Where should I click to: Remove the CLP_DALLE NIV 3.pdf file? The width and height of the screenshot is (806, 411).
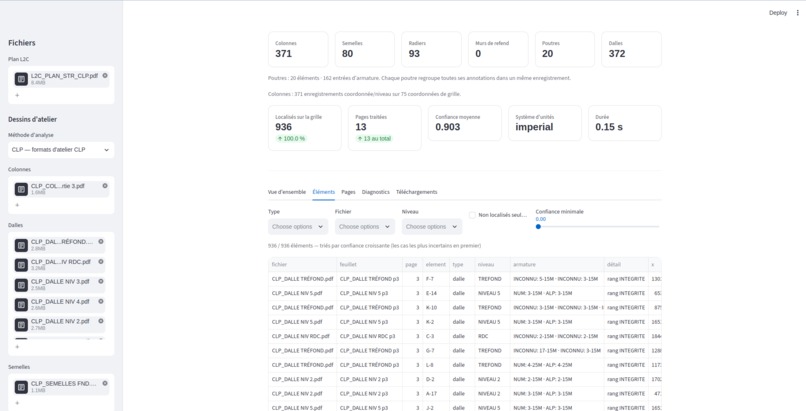[x=101, y=282]
